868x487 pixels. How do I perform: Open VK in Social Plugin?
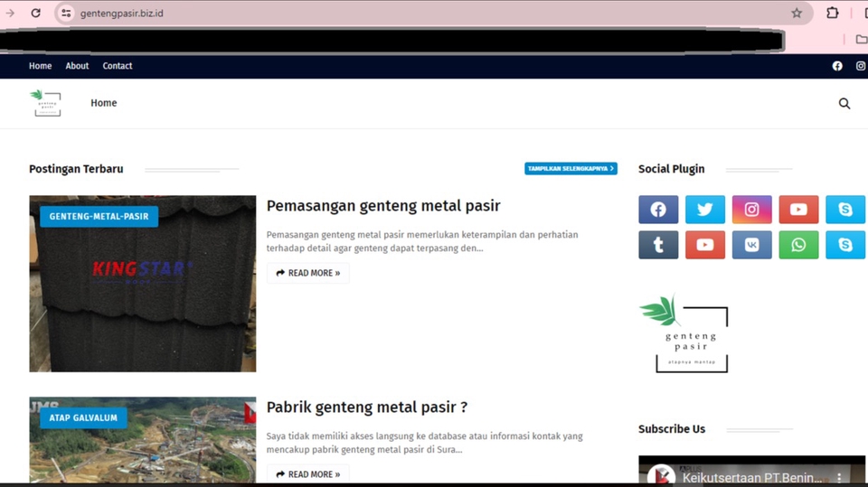pos(751,245)
